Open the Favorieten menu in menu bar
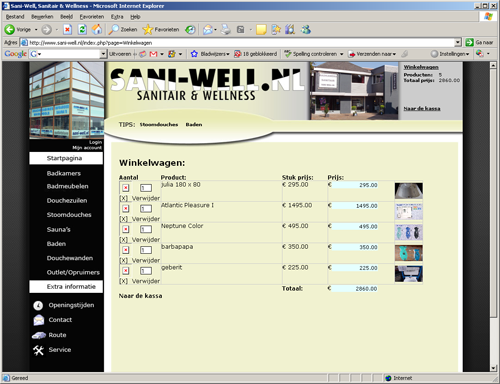 coord(92,17)
